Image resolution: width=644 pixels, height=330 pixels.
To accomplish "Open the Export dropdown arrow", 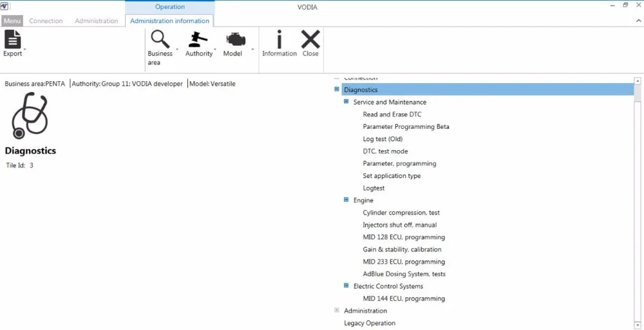I will (x=24, y=50).
